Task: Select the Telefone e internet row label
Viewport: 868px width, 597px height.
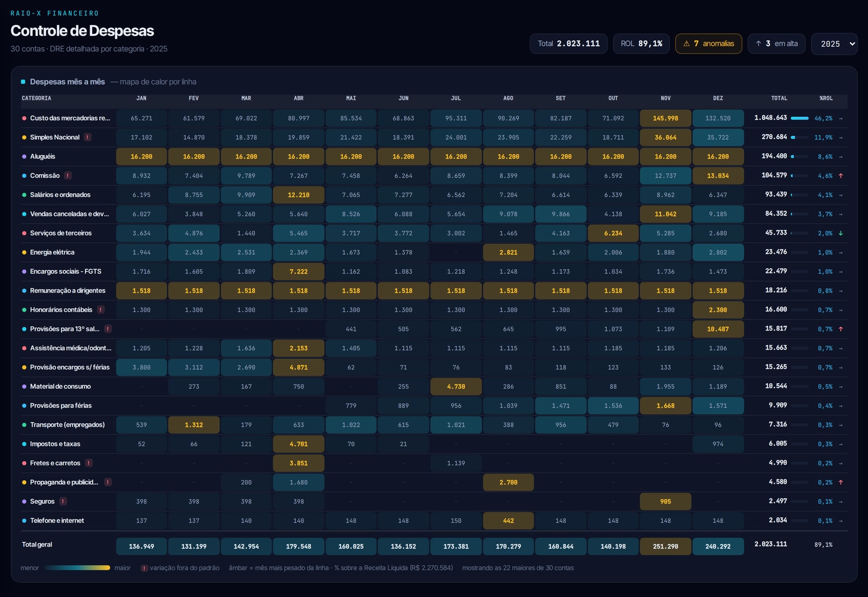Action: [x=57, y=520]
